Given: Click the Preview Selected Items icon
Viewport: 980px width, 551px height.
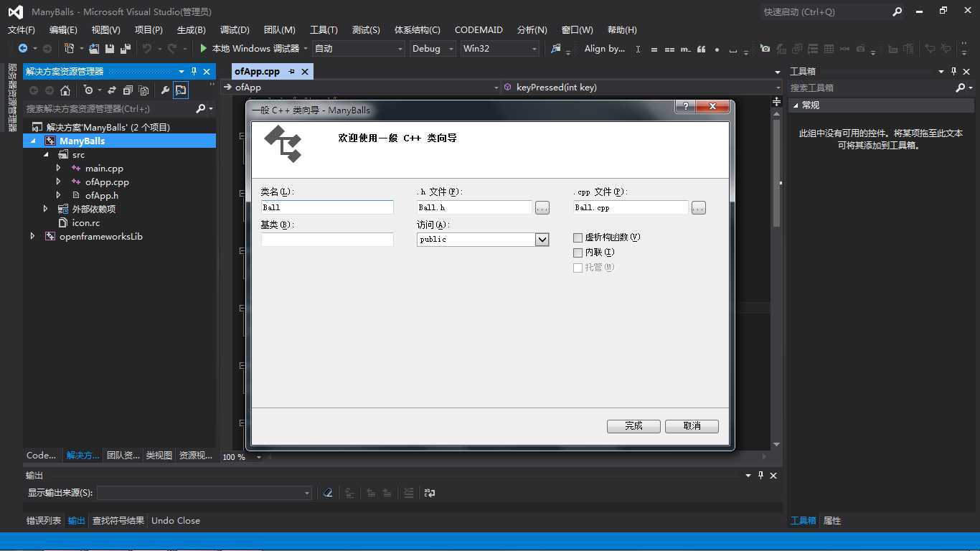Looking at the screenshot, I should pyautogui.click(x=181, y=90).
